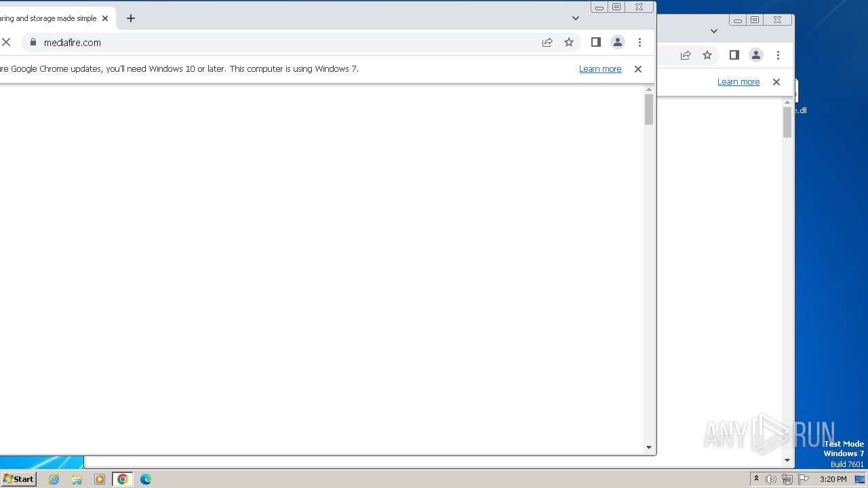
Task: Click the front window vertical scrollbar thumb
Action: pyautogui.click(x=649, y=109)
